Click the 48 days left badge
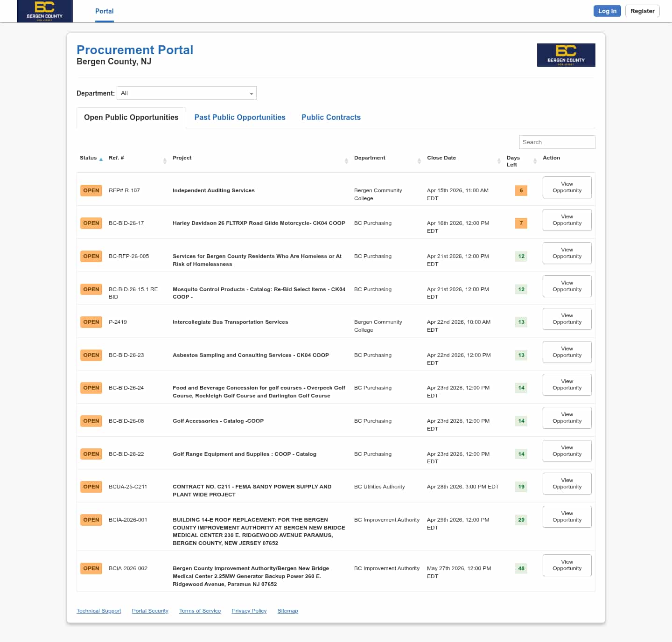 click(x=521, y=569)
